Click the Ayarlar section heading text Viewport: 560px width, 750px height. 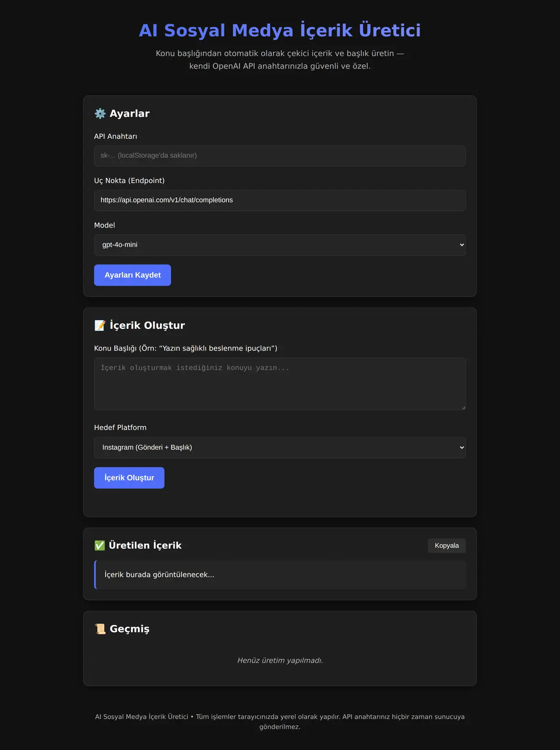click(130, 113)
